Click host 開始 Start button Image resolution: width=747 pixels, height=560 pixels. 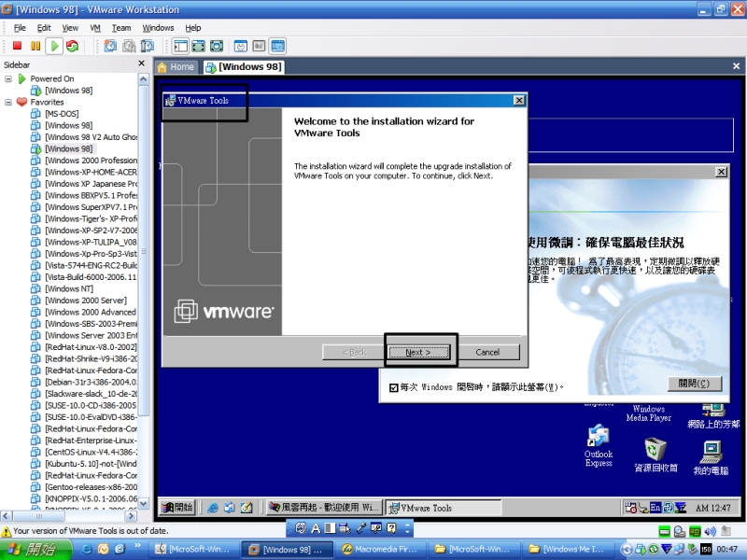(35, 550)
